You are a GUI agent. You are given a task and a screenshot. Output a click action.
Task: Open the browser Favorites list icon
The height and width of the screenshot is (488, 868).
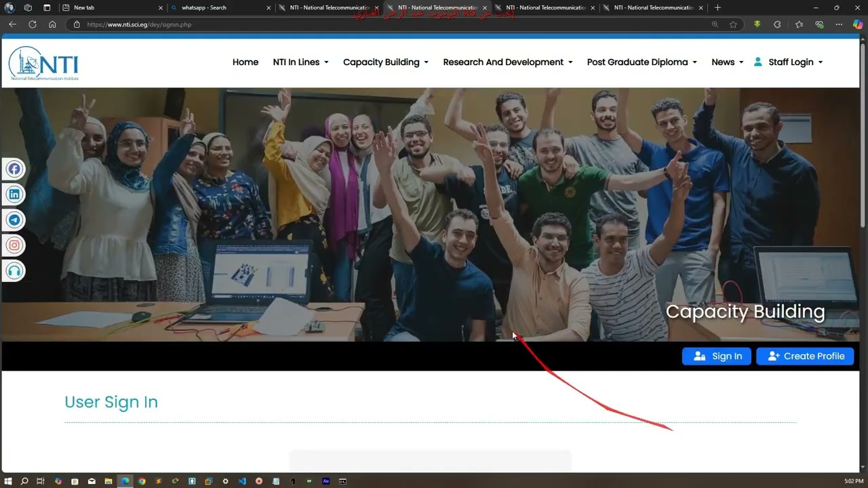[799, 24]
